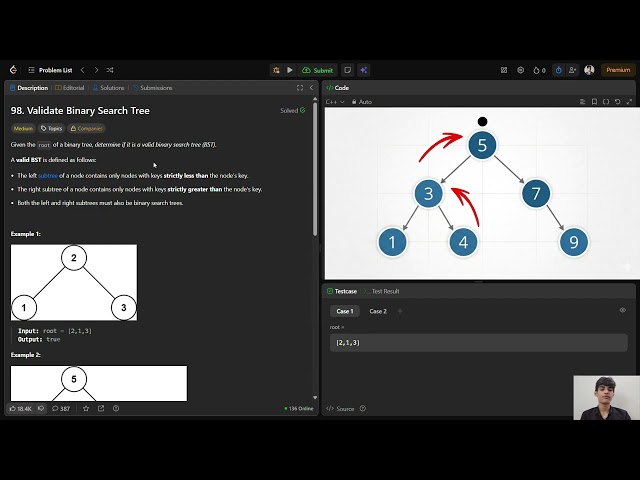Click the Example 2 tree image
Viewport: 640px width, 480px height.
(x=99, y=383)
